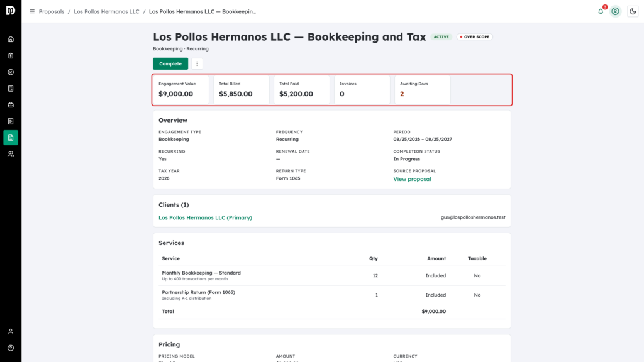Image resolution: width=644 pixels, height=362 pixels.
Task: Click the Clients (1) section heading
Action: tap(174, 205)
